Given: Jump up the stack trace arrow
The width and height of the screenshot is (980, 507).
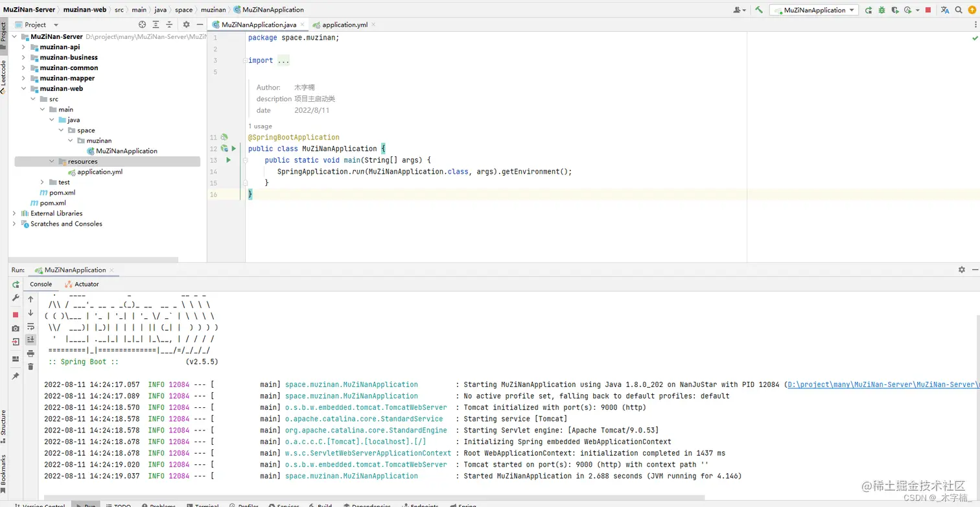Looking at the screenshot, I should tap(30, 300).
